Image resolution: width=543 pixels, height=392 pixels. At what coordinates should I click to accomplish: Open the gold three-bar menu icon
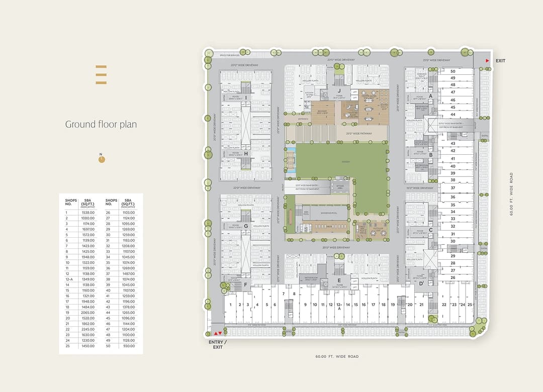(101, 74)
